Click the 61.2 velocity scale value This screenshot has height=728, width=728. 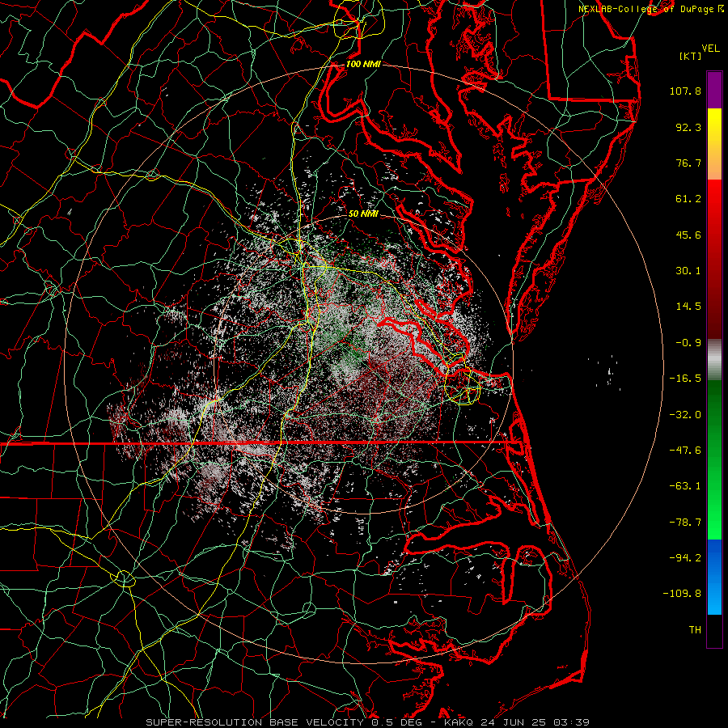(x=688, y=199)
